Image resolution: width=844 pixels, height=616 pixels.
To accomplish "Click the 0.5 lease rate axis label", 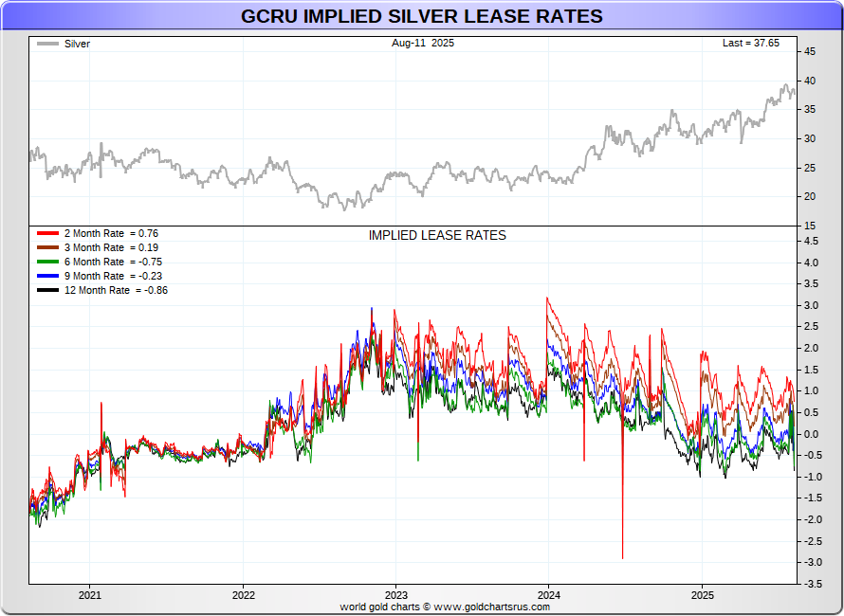I will click(811, 412).
